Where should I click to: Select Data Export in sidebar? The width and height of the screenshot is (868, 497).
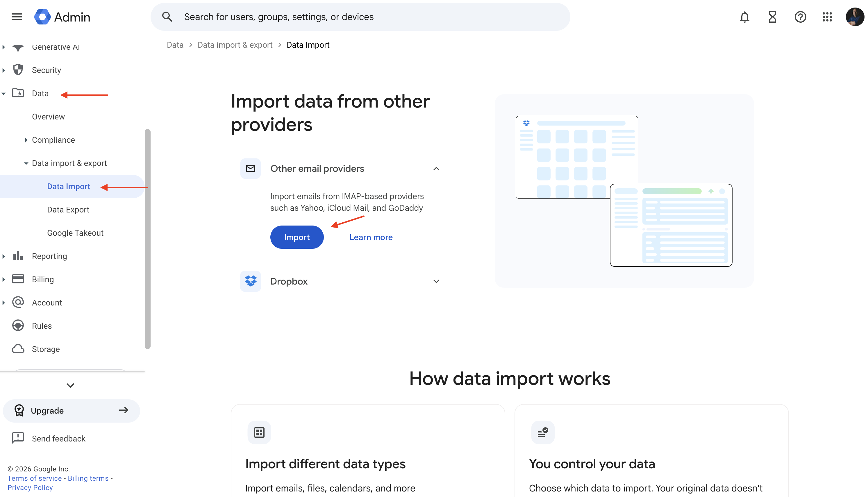[68, 210]
